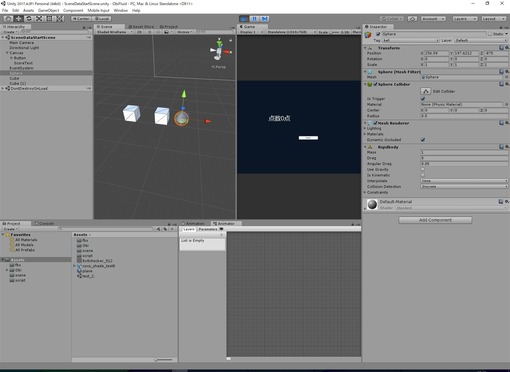Image resolution: width=510 pixels, height=372 pixels.
Task: Open the Gizmos dropdown in the Scene view
Action: 185,32
